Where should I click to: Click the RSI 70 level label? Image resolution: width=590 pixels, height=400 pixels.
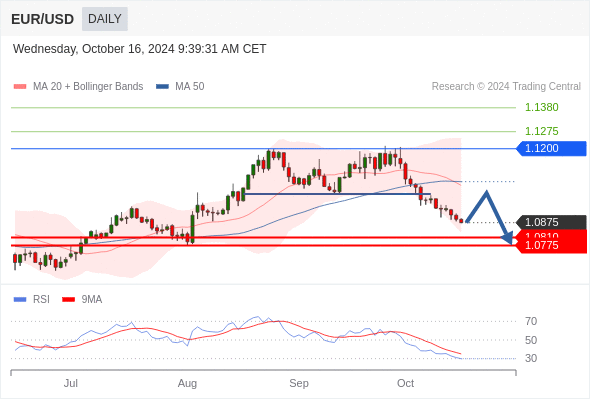(x=531, y=321)
